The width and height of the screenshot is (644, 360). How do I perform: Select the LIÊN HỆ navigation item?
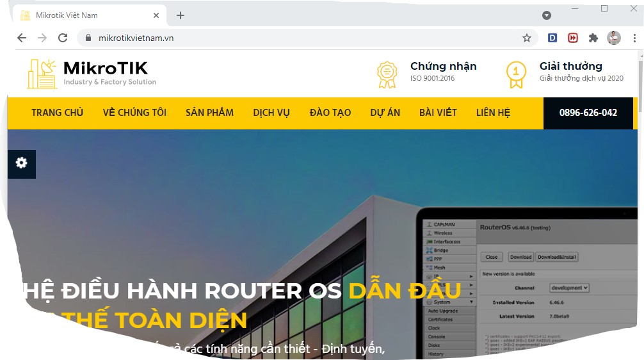[x=494, y=113]
